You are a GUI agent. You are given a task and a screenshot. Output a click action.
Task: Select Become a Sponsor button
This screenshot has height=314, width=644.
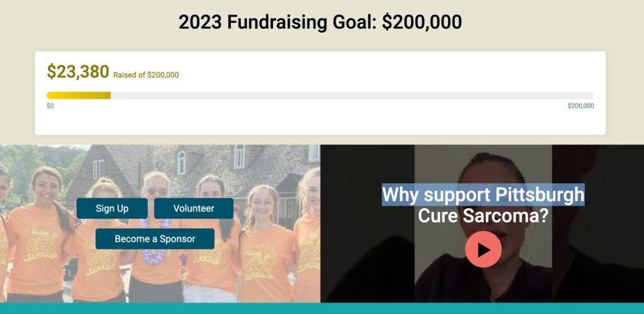(155, 238)
